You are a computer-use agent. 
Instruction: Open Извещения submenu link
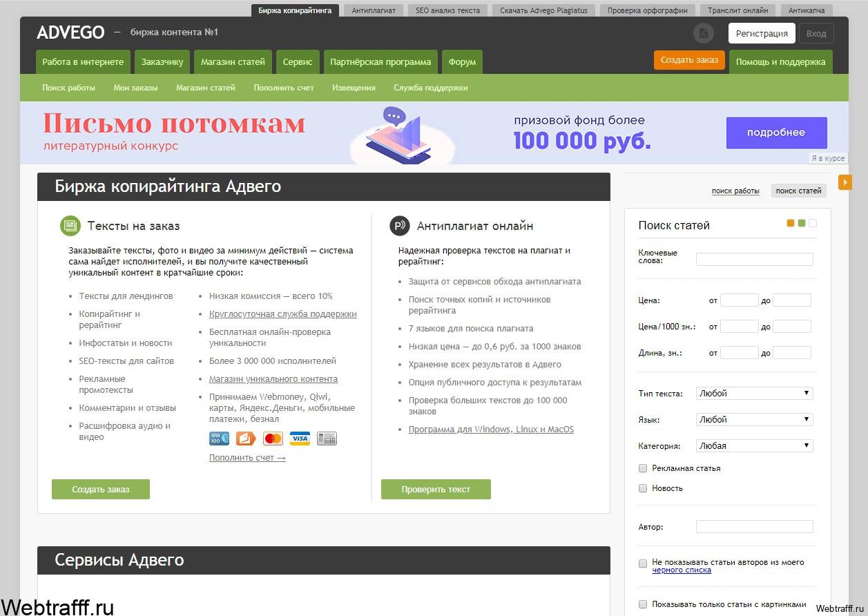pyautogui.click(x=354, y=88)
